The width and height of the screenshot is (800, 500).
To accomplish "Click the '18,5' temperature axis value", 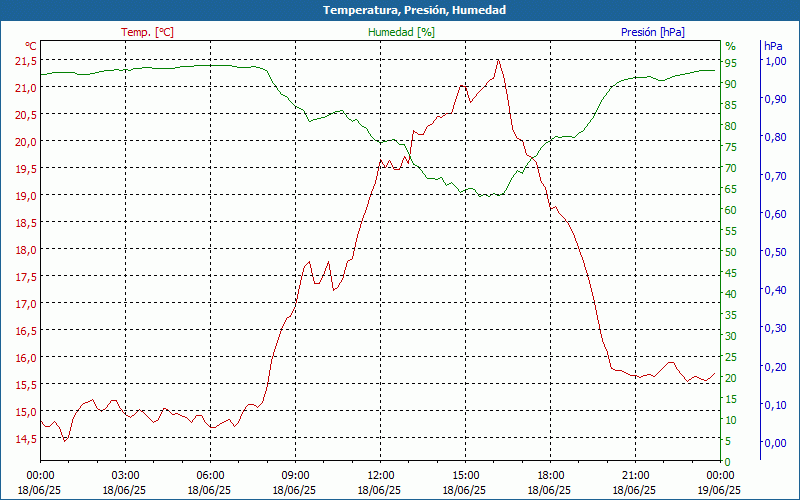I will tap(27, 223).
